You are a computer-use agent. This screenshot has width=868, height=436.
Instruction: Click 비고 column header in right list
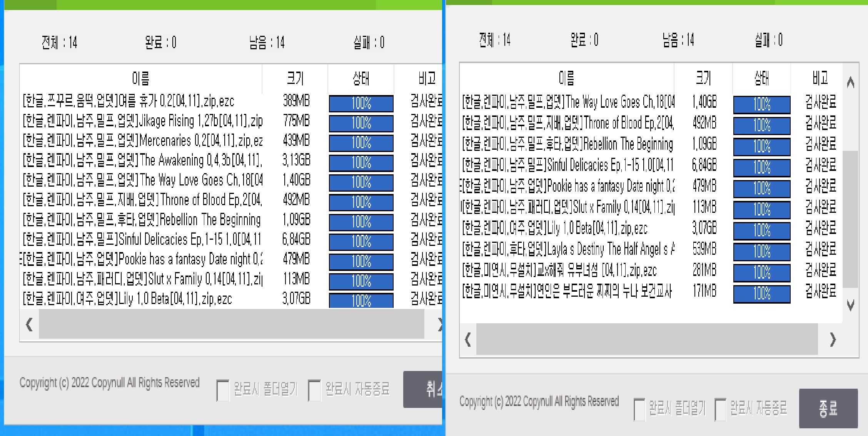(x=820, y=79)
